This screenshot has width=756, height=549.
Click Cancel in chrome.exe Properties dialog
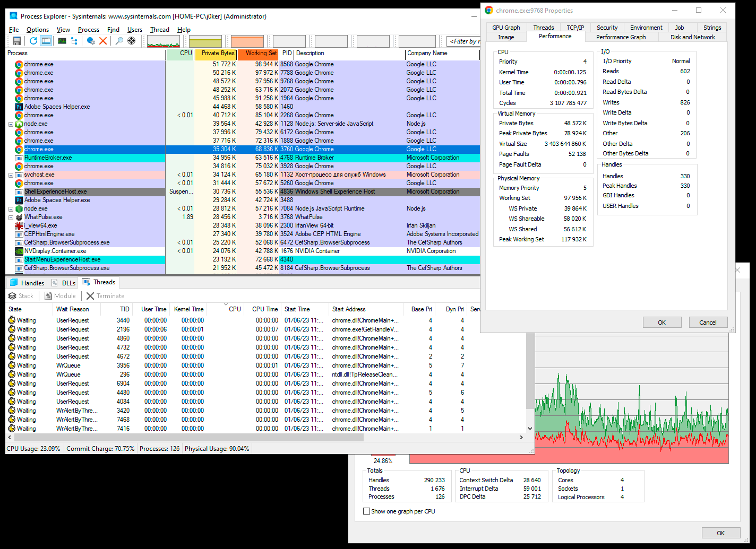pos(708,323)
